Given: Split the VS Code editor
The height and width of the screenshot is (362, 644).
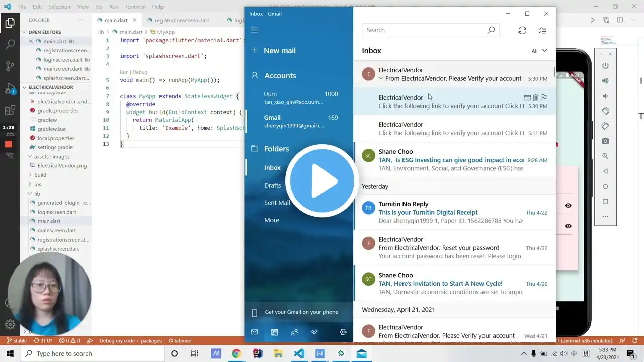Looking at the screenshot, I should pos(619,20).
